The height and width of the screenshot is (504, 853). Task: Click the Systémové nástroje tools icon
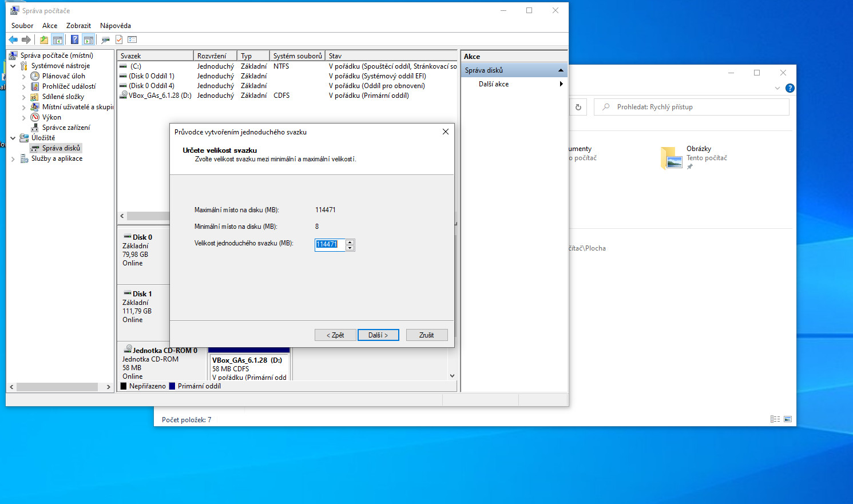24,66
